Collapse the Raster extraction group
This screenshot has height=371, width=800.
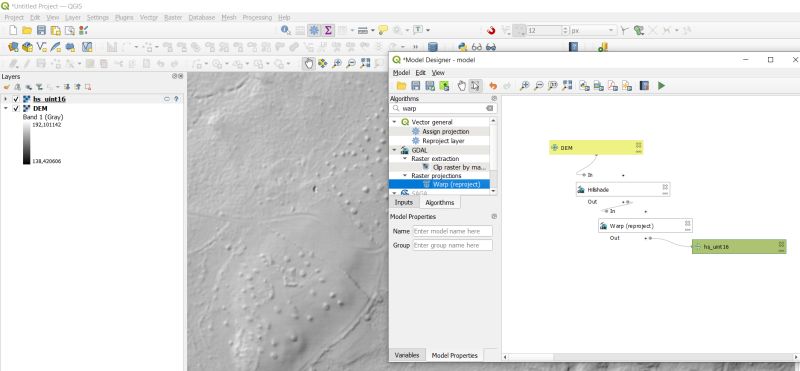(405, 159)
